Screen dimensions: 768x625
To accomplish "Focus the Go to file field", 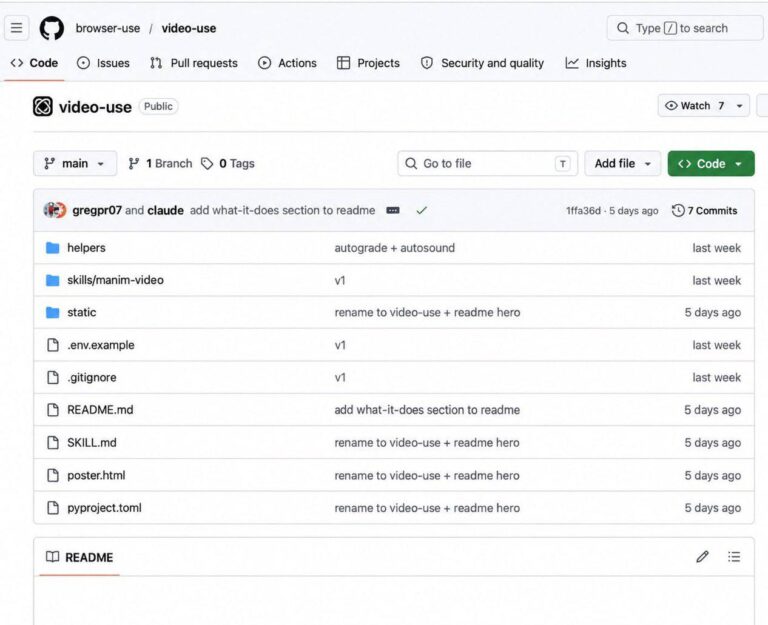I will coord(487,163).
